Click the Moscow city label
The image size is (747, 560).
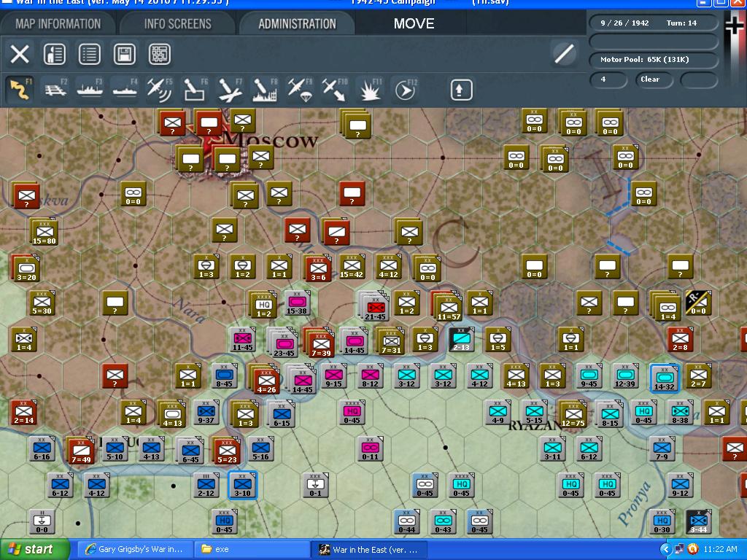point(270,140)
